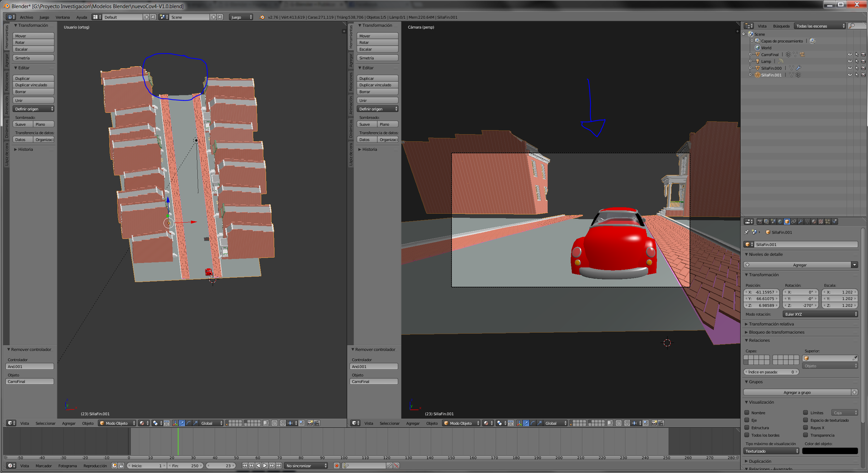Open the Ventana menu
868x473 pixels.
pyautogui.click(x=63, y=17)
